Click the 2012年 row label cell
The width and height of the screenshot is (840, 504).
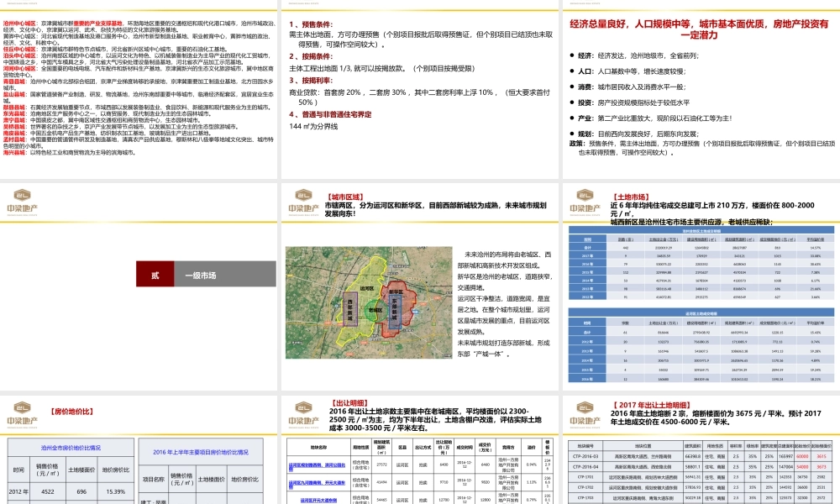[18, 491]
